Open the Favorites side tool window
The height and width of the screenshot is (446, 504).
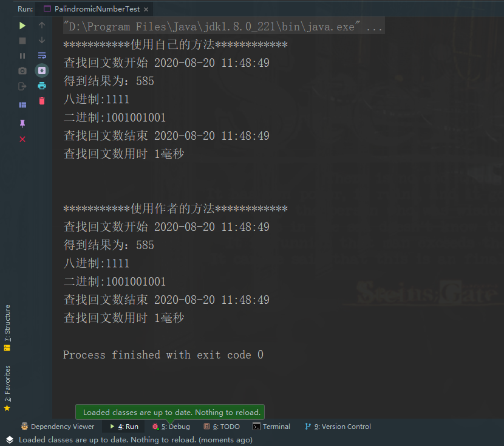pos(7,388)
